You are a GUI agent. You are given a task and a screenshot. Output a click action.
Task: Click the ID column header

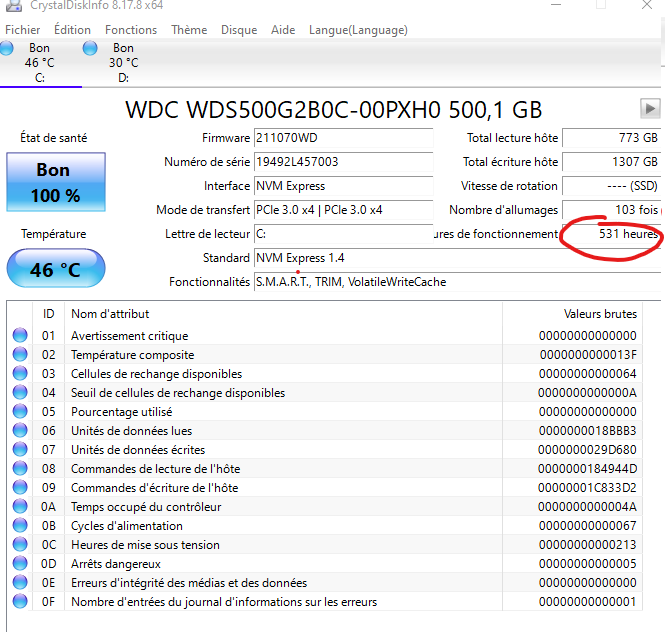click(48, 314)
